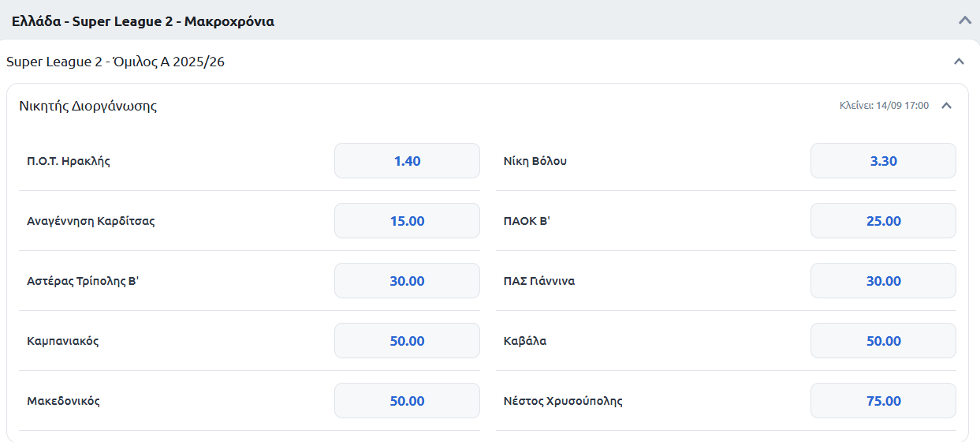Choose Αστέρας Τρίπολης Β' odds 30.00
Viewport: 980px width, 442px height.
(x=407, y=281)
